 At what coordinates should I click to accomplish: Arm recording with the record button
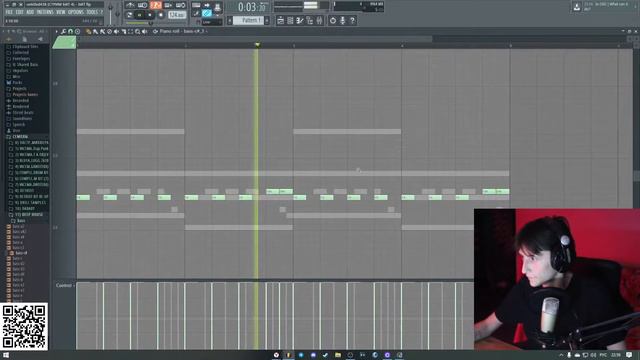click(160, 15)
